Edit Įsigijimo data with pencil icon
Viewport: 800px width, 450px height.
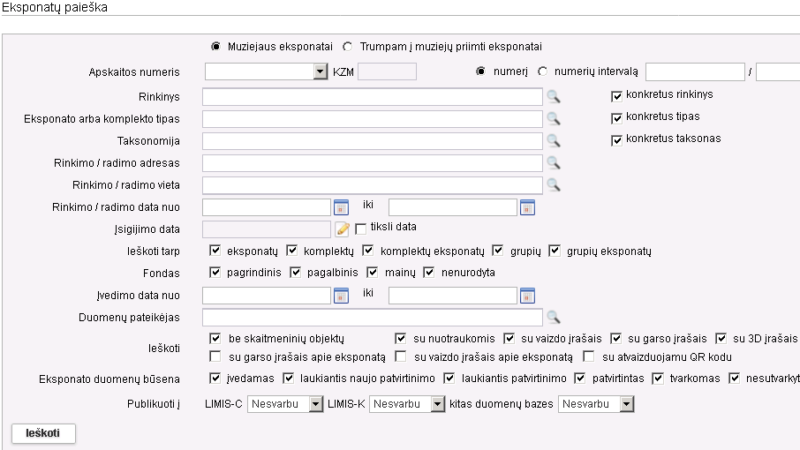(x=342, y=230)
